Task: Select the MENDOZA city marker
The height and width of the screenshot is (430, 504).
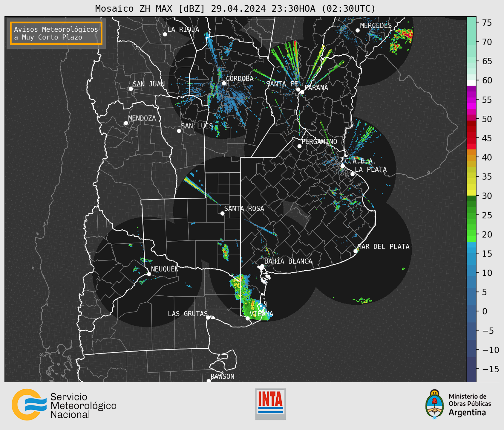Action: click(126, 123)
